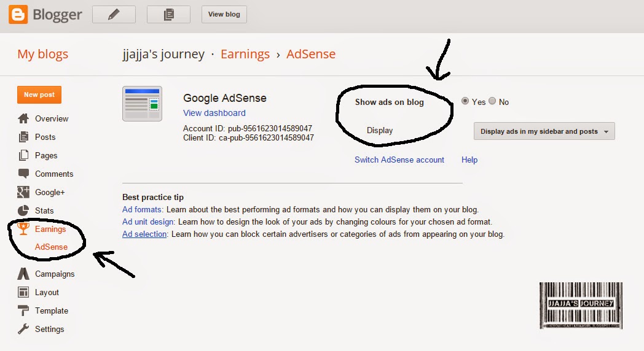Screen dimensions: 644x351
Task: Open the Pages menu item
Action: pyautogui.click(x=46, y=155)
